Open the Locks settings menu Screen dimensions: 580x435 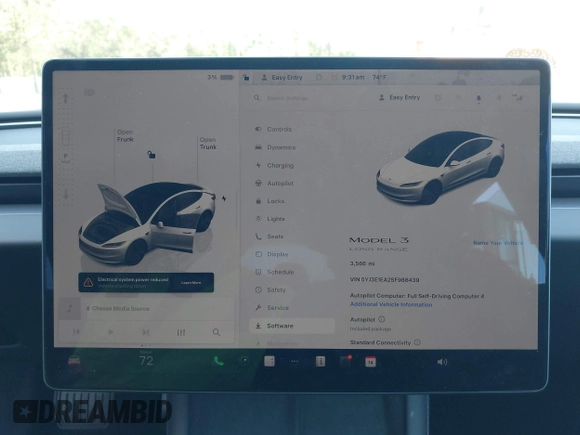[270, 201]
